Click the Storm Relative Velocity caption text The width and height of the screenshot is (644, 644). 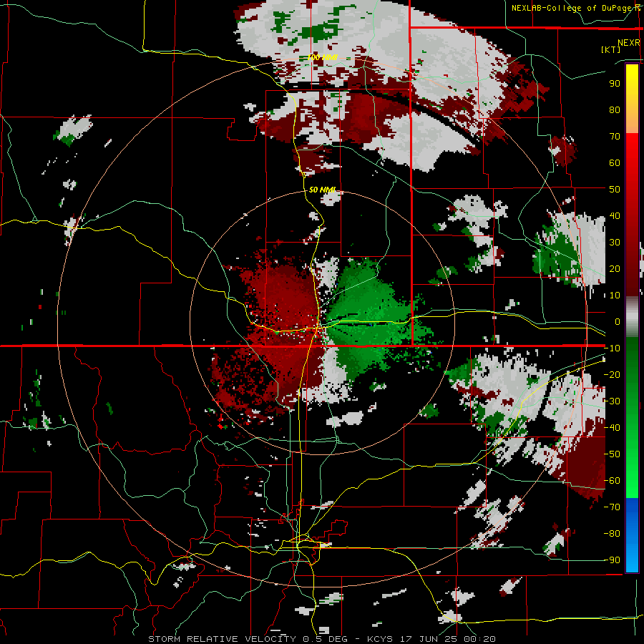321,639
